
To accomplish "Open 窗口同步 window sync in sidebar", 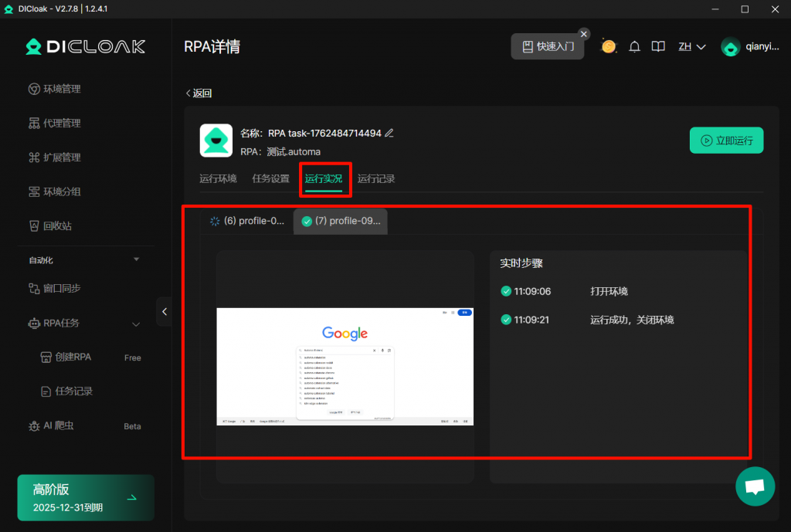I will [62, 288].
